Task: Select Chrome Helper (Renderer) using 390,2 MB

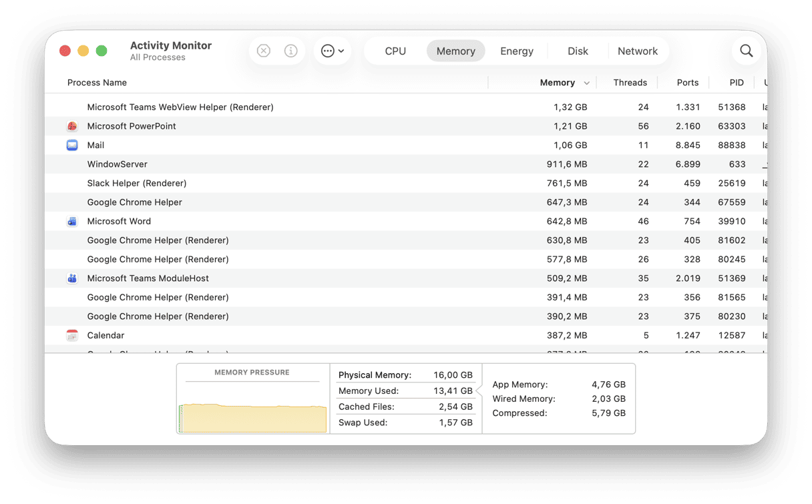Action: [406, 316]
